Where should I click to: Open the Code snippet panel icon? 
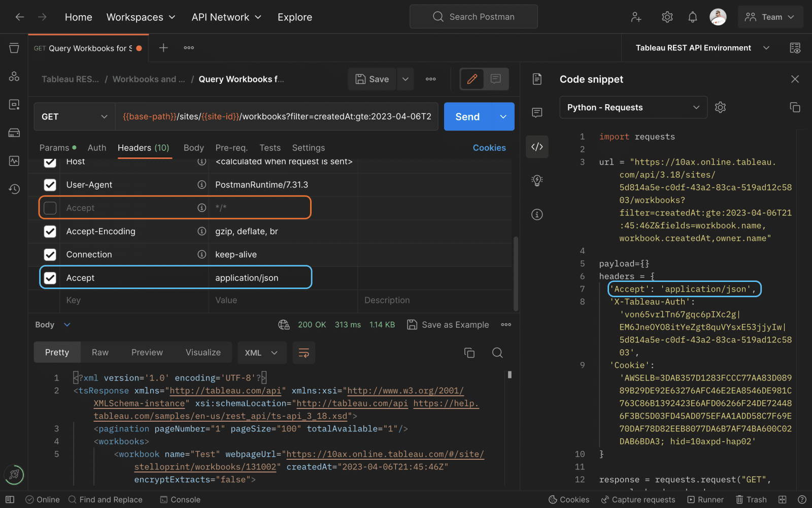[537, 147]
